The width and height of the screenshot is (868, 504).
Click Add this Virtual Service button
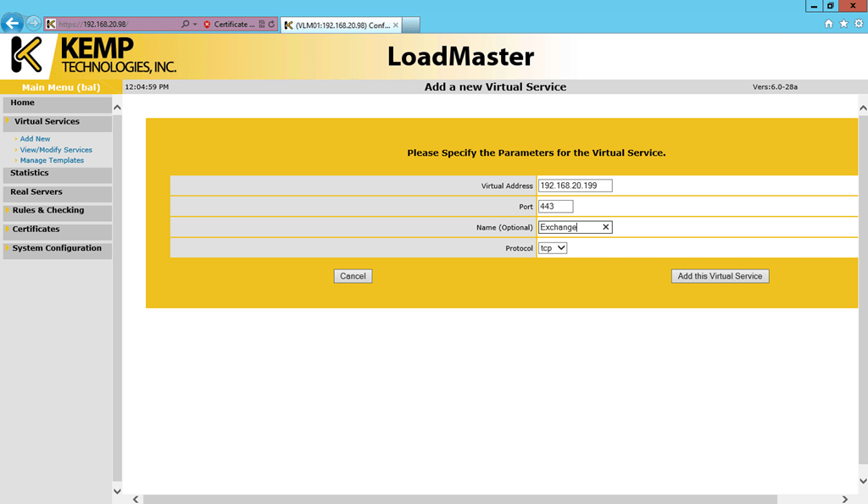click(x=720, y=276)
